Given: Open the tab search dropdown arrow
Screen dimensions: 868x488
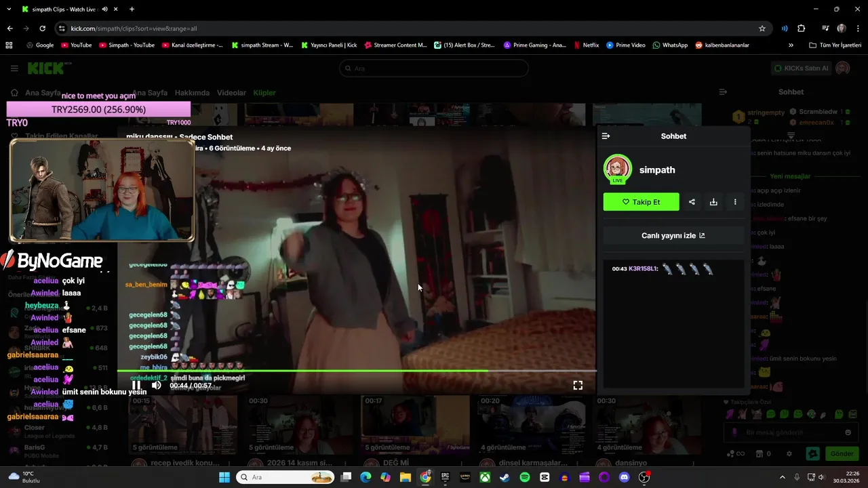Looking at the screenshot, I should 9,9.
